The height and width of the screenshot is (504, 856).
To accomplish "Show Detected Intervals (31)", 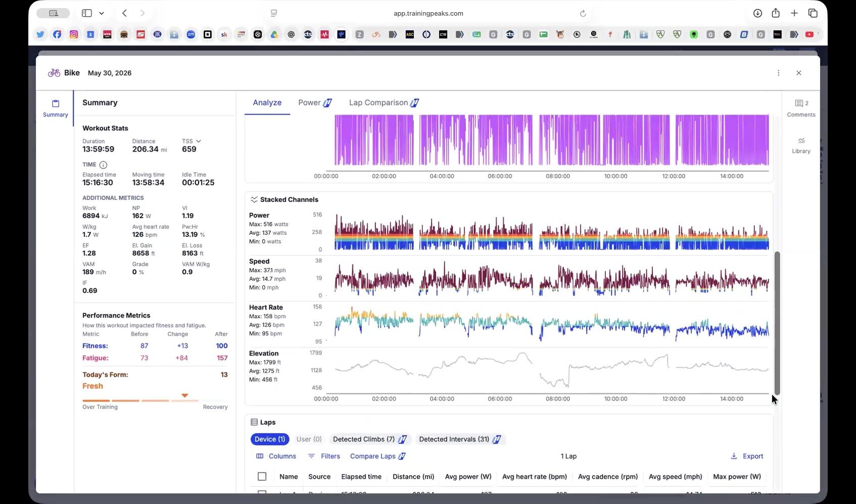I will point(460,439).
